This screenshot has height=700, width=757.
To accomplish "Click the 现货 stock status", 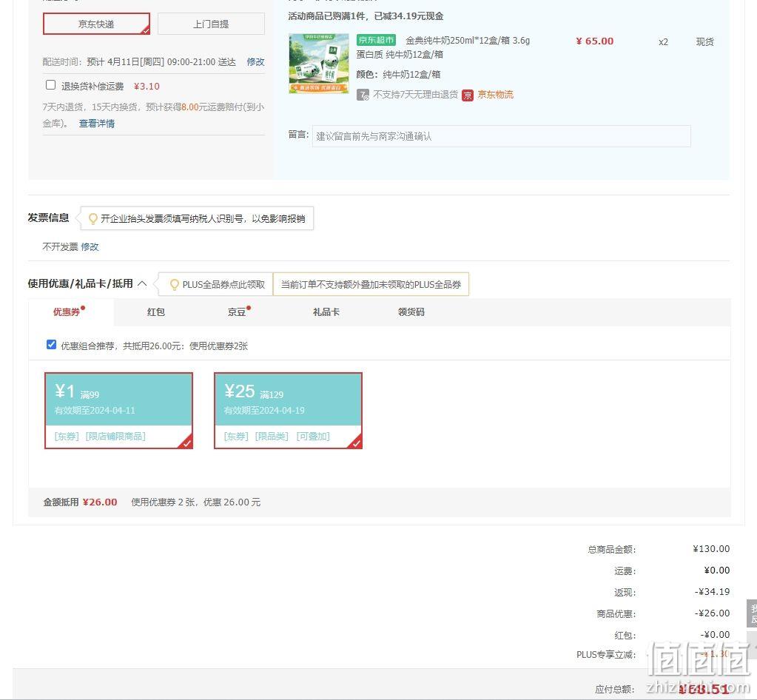I will [x=705, y=42].
